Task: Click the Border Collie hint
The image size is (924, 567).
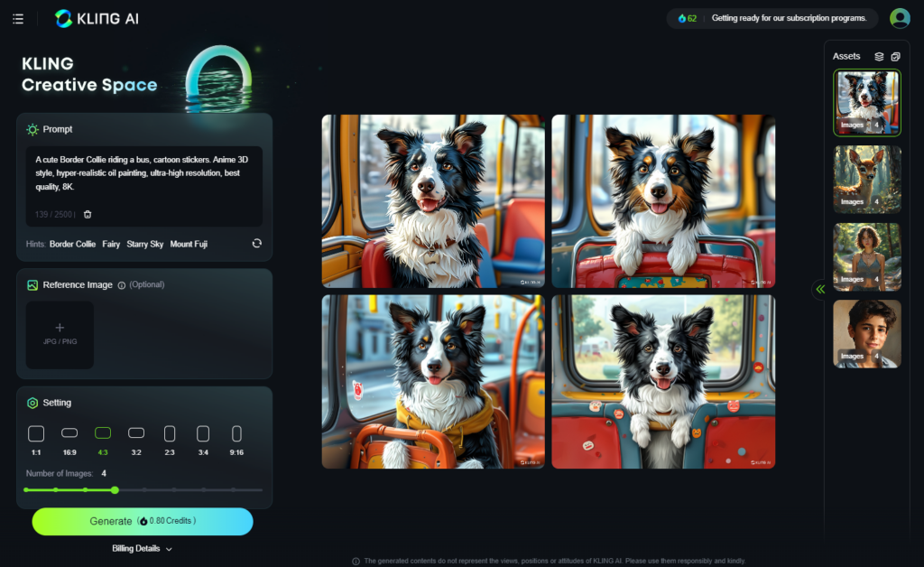Action: pos(72,244)
